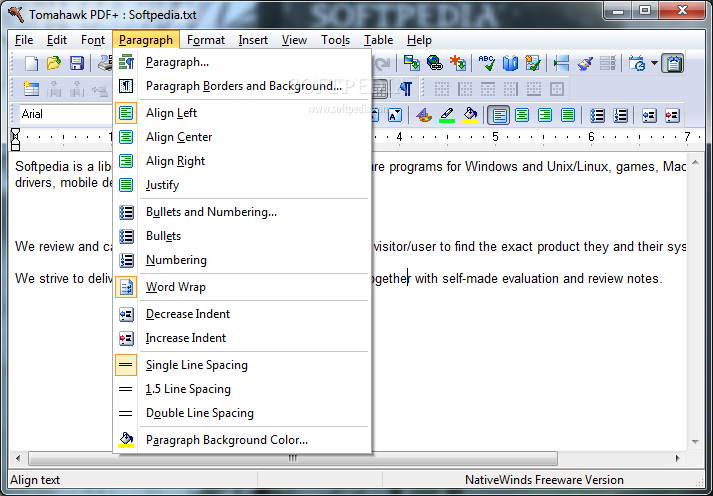Click the vertical scrollbar down arrow
Image resolution: width=713 pixels, height=496 pixels.
tap(695, 441)
